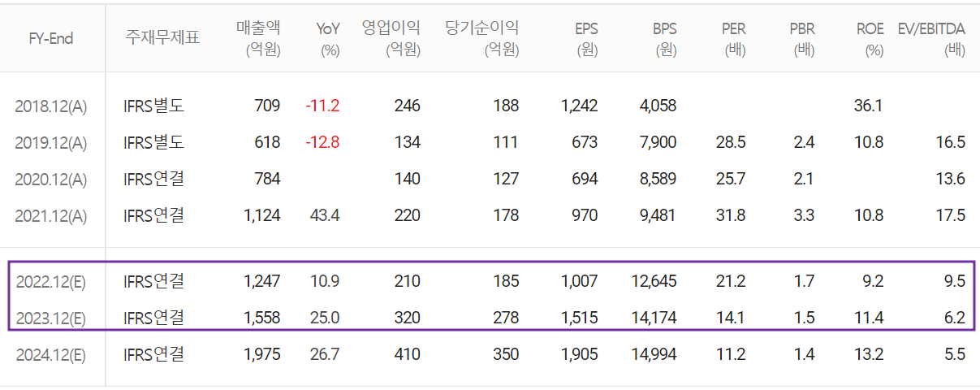Click the 2020 sales value 784
Viewport: 980px width, 390px height.
click(266, 179)
